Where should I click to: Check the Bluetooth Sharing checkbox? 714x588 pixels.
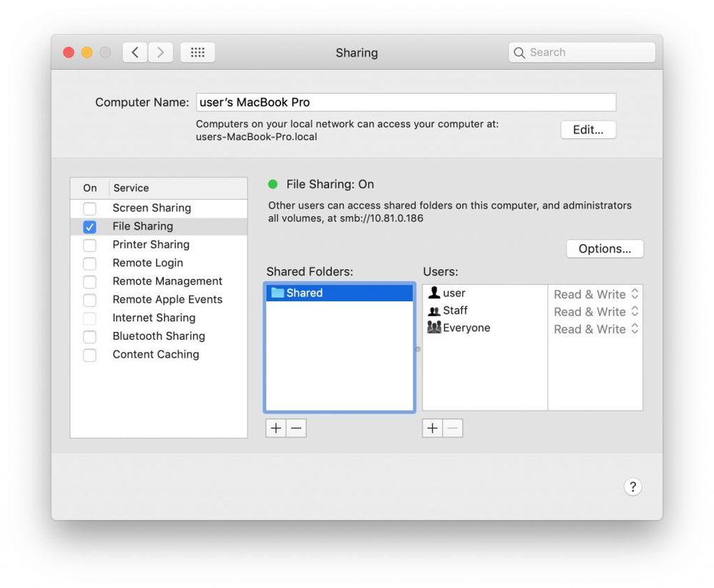89,337
